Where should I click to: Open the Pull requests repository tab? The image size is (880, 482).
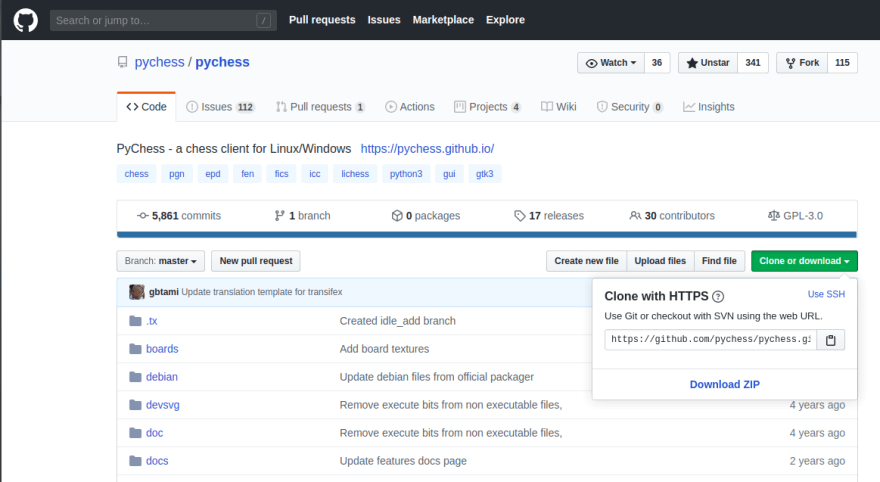pyautogui.click(x=320, y=107)
